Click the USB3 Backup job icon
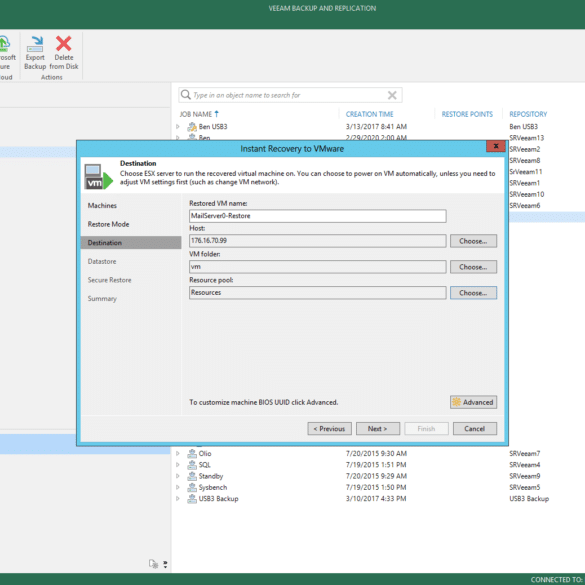 (192, 499)
